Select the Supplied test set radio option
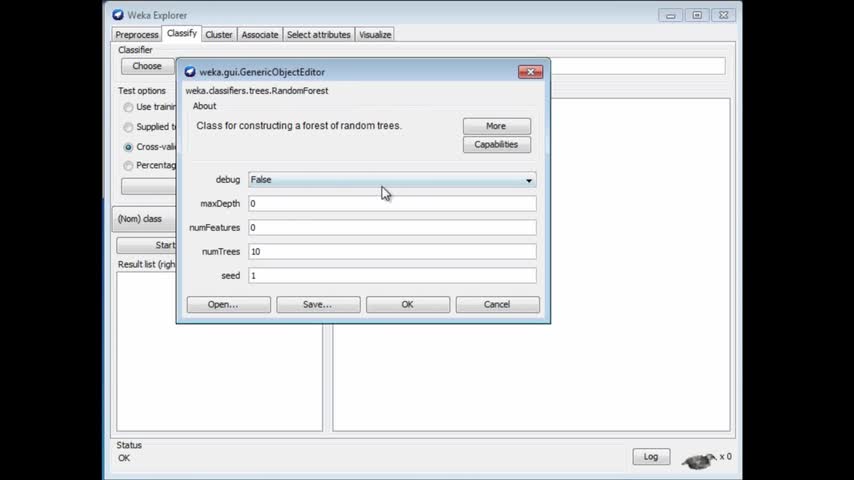This screenshot has width=854, height=480. pyautogui.click(x=128, y=127)
